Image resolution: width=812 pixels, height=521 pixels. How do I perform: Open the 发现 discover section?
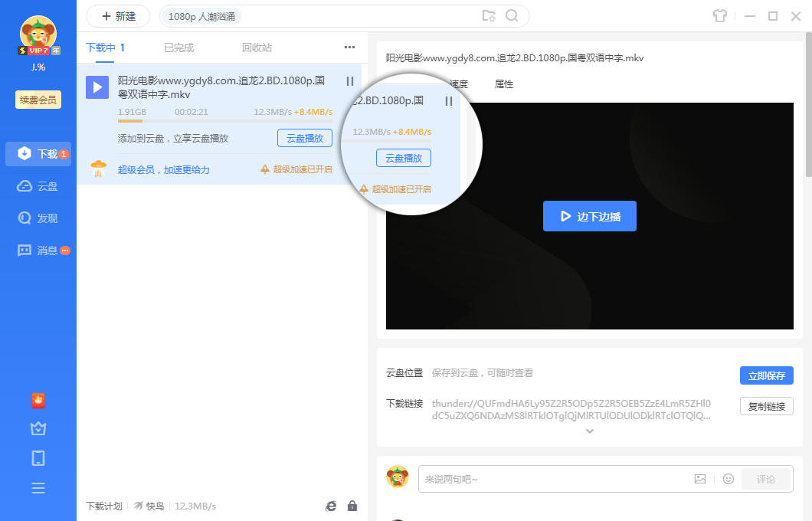point(38,218)
